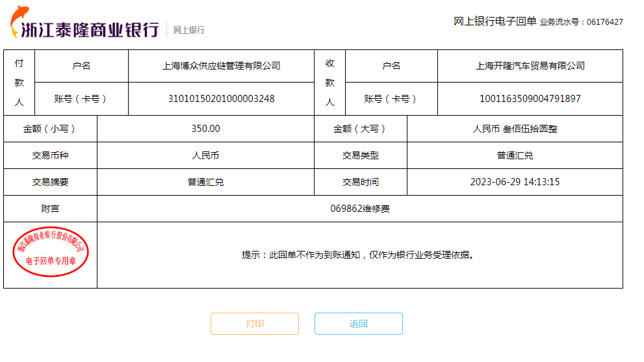Click payer account number 31010150201000003248
Screen dimensions: 644x362
221,99
